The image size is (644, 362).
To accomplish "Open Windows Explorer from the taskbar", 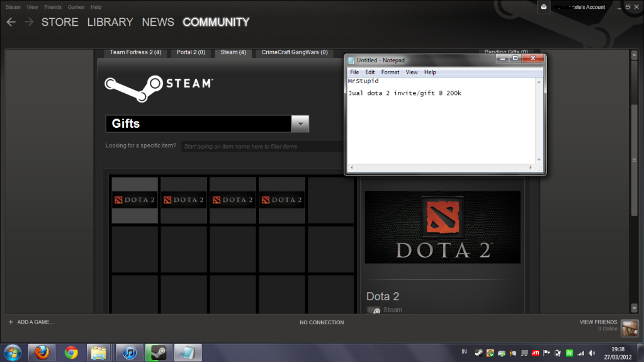I will point(99,353).
